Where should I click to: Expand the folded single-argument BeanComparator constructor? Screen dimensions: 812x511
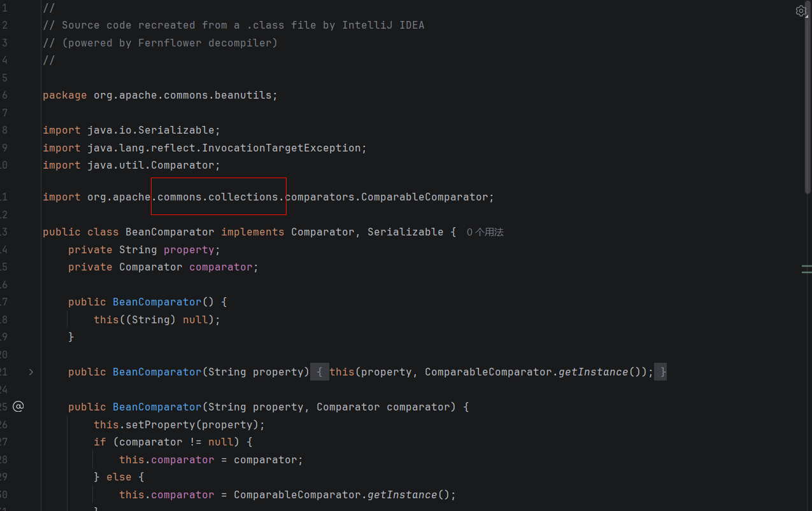[x=31, y=372]
